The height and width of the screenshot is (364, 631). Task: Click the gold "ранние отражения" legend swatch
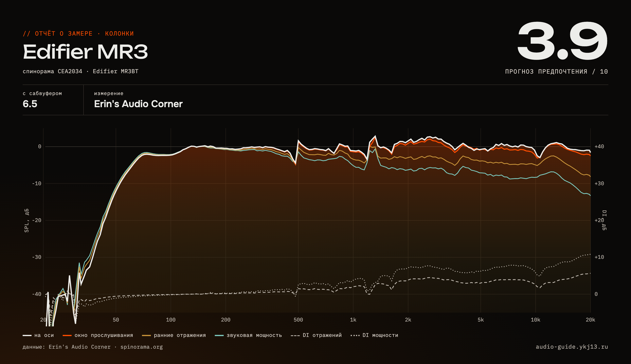[146, 335]
